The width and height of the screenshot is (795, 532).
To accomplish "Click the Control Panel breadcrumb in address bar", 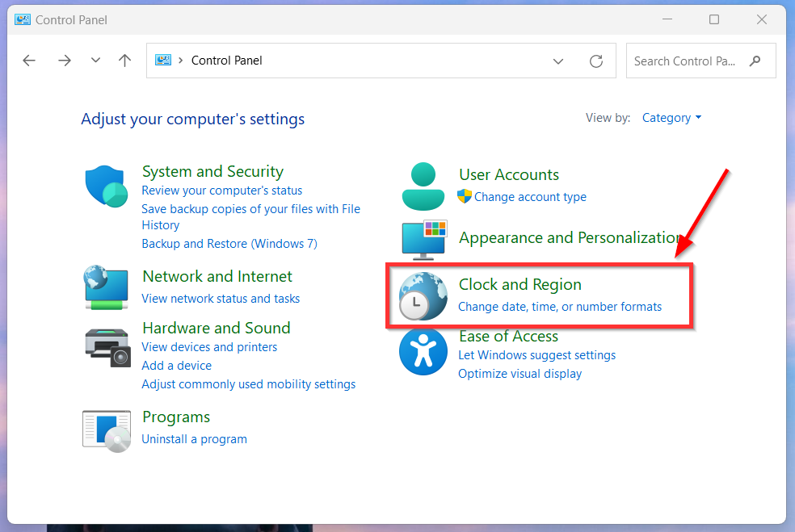I will point(227,61).
